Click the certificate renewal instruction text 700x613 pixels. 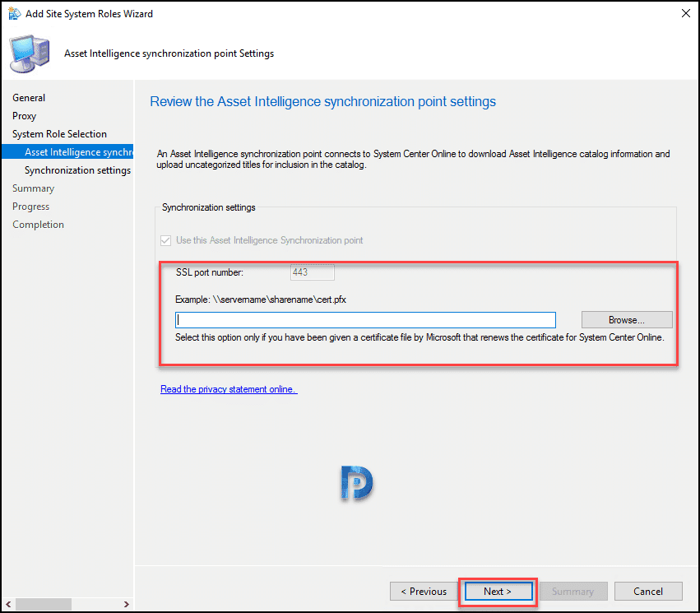click(x=420, y=337)
